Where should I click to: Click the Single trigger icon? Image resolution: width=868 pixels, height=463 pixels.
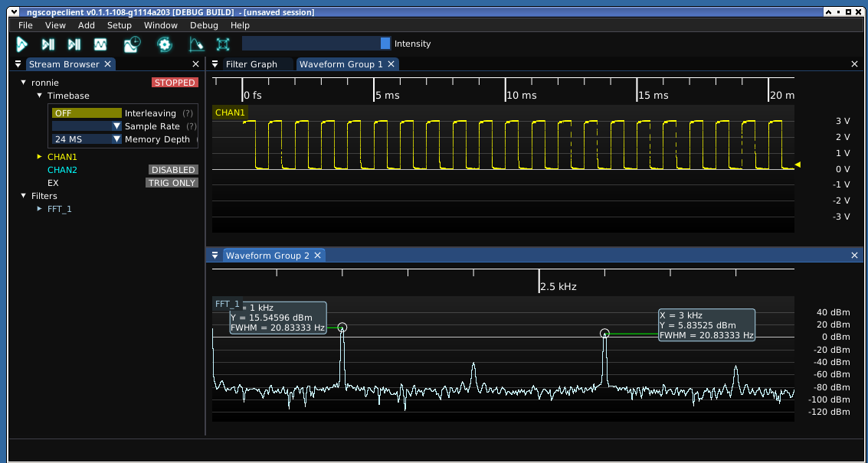(48, 44)
